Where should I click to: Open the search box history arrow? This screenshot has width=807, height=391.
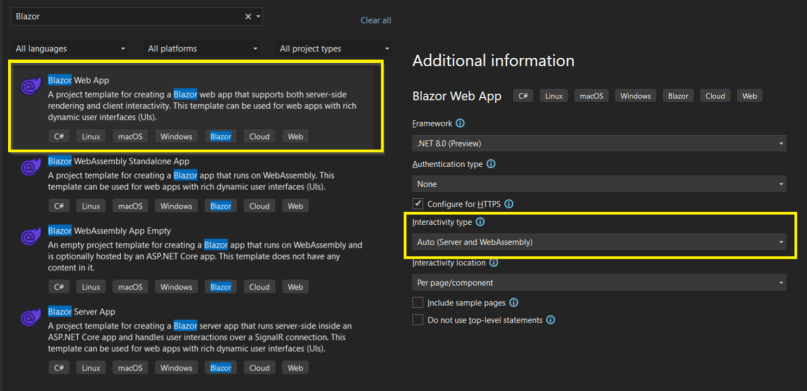258,16
